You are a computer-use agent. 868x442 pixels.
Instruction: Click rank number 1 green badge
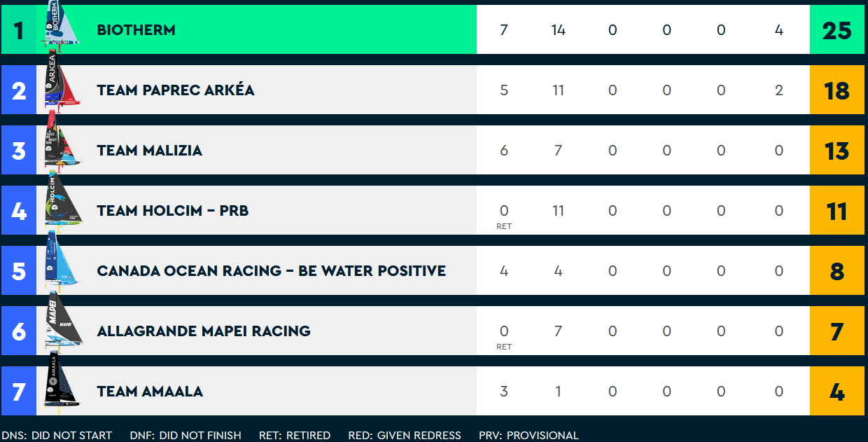click(18, 30)
